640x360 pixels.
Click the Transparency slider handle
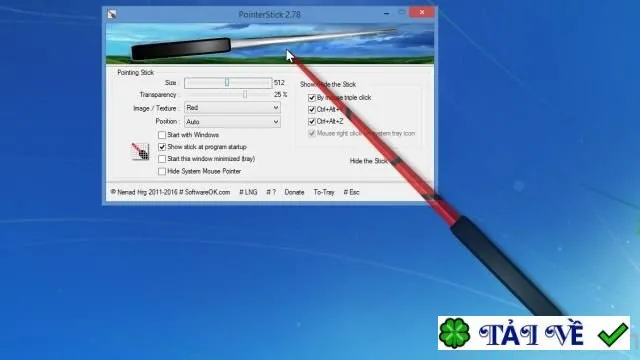click(245, 94)
